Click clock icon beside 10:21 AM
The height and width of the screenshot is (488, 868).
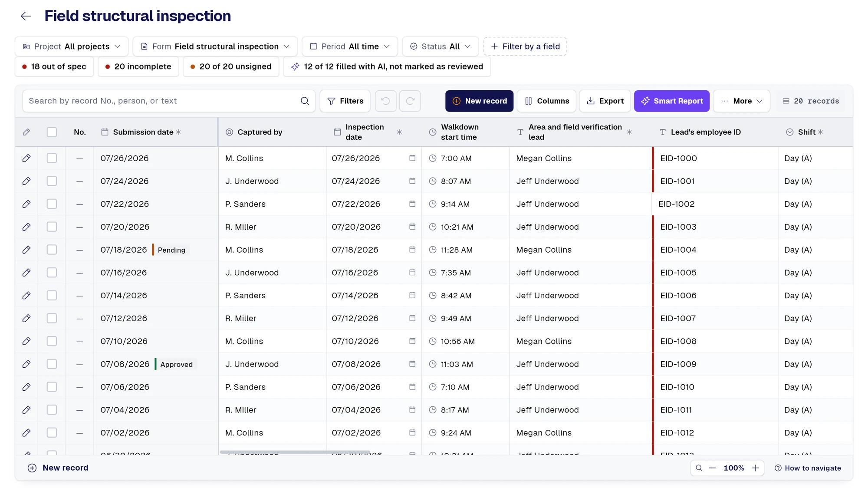tap(432, 227)
